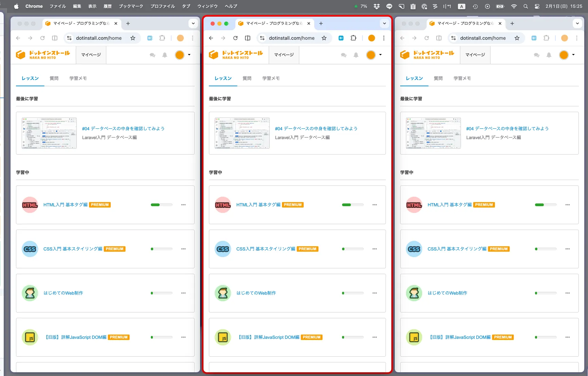
Task: Click the Dotinstall logo in the left window
Action: click(43, 55)
